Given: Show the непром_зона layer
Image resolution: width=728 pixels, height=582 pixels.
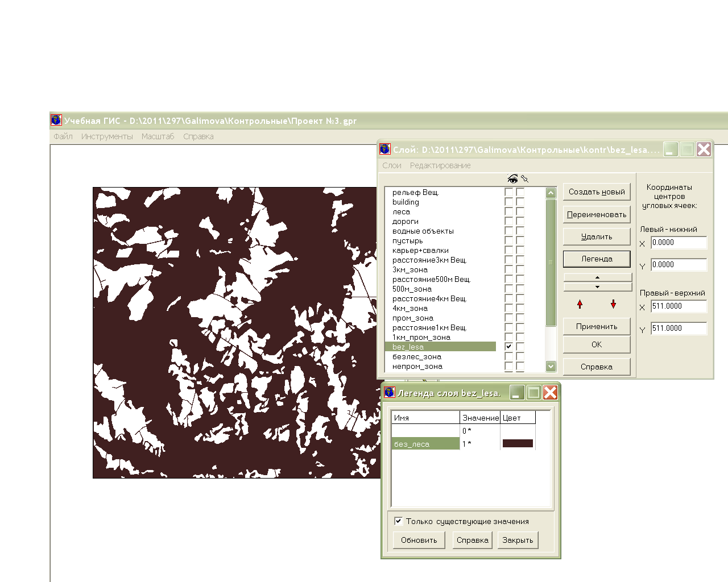Looking at the screenshot, I should [x=508, y=367].
